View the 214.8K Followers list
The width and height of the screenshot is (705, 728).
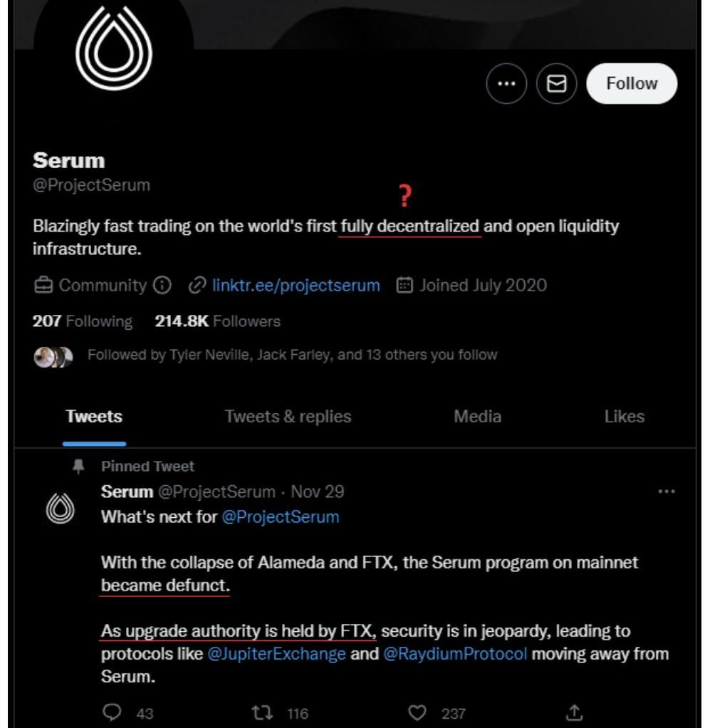click(217, 321)
